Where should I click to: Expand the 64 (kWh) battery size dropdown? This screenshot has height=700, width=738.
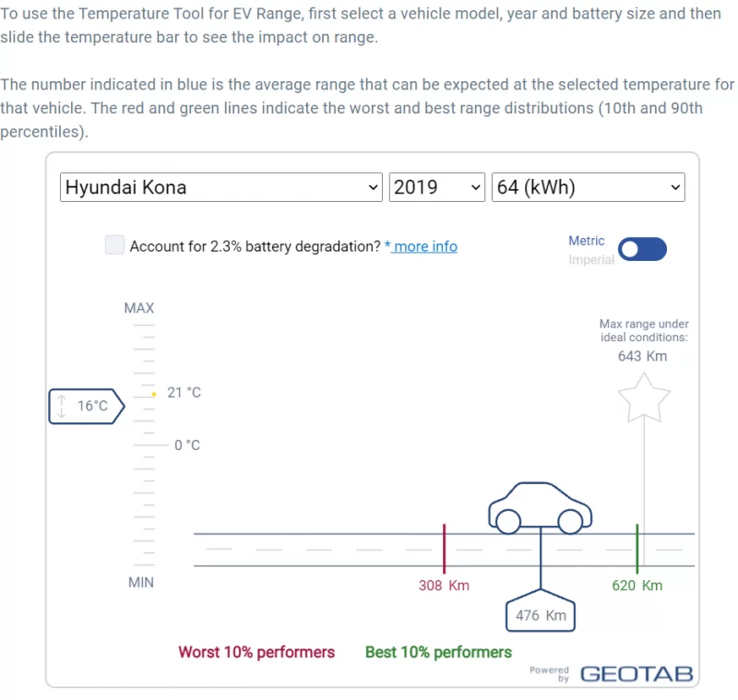(x=589, y=187)
